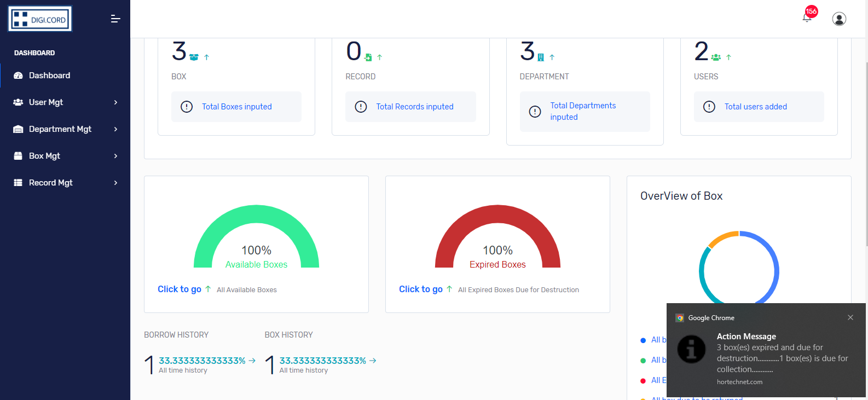The image size is (868, 400).
Task: Open the notifications bell icon
Action: coord(807,18)
